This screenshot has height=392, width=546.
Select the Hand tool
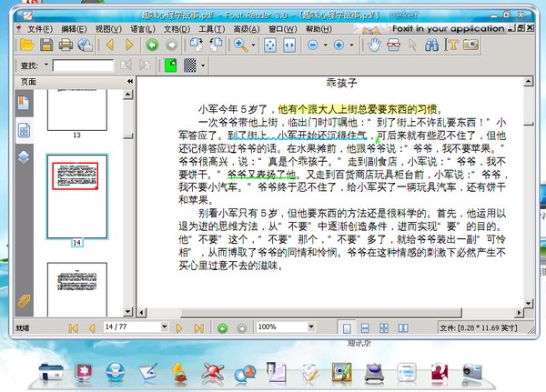click(x=374, y=45)
